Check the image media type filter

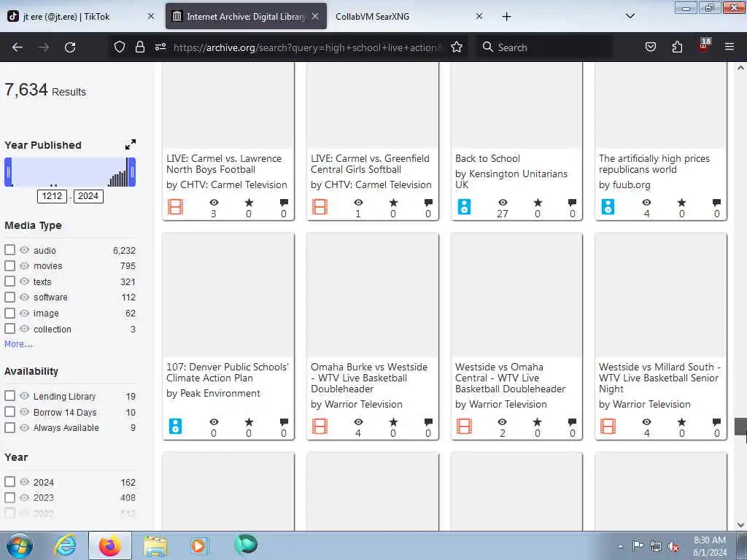point(9,313)
